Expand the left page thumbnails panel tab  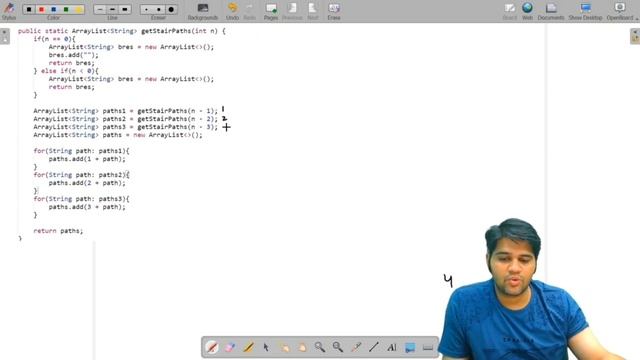(x=4, y=36)
